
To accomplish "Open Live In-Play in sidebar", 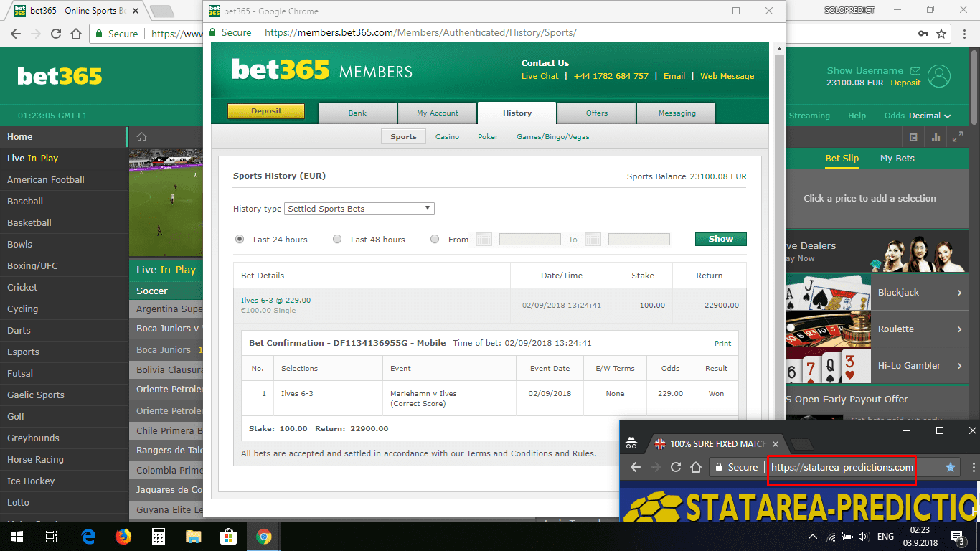I will pyautogui.click(x=63, y=159).
